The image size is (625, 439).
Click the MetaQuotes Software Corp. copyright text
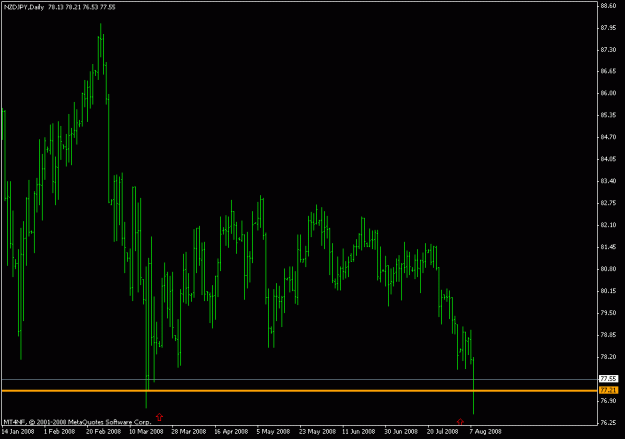click(x=77, y=422)
